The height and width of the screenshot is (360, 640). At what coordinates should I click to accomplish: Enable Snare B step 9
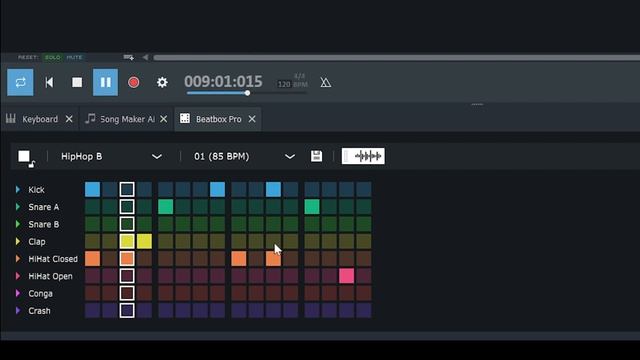239,224
